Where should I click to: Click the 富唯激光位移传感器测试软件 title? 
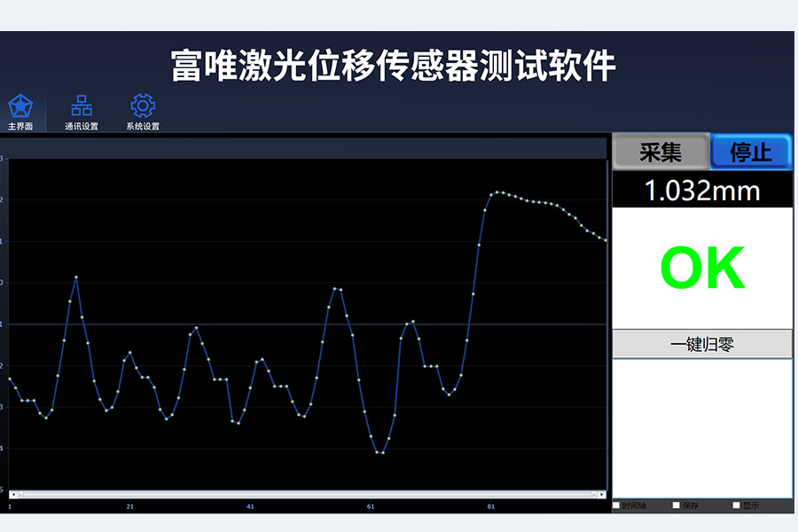393,66
